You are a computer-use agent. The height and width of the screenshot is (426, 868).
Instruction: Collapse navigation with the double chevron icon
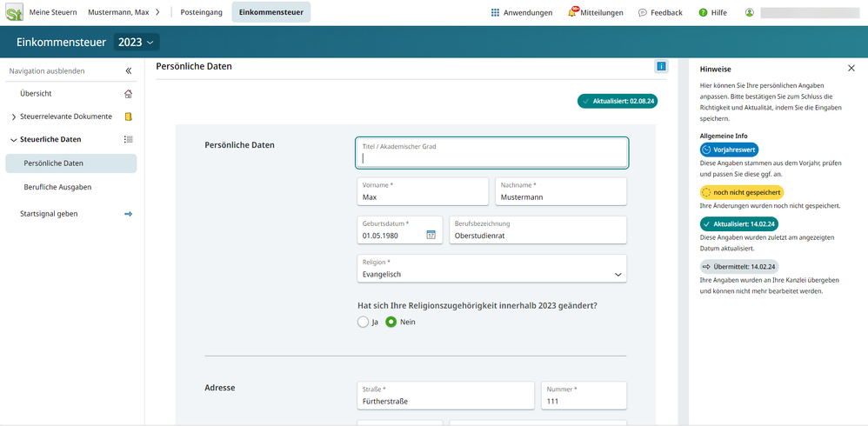coord(128,71)
